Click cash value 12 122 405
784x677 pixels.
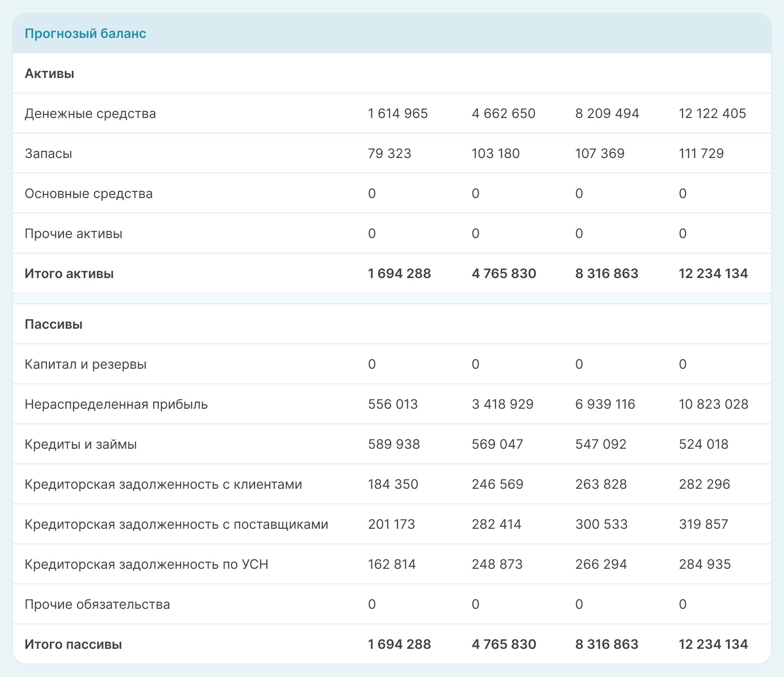point(712,114)
